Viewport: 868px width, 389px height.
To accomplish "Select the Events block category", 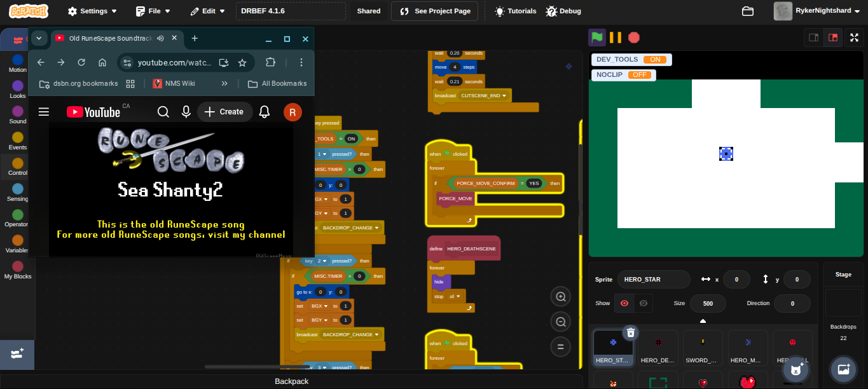I will click(18, 141).
